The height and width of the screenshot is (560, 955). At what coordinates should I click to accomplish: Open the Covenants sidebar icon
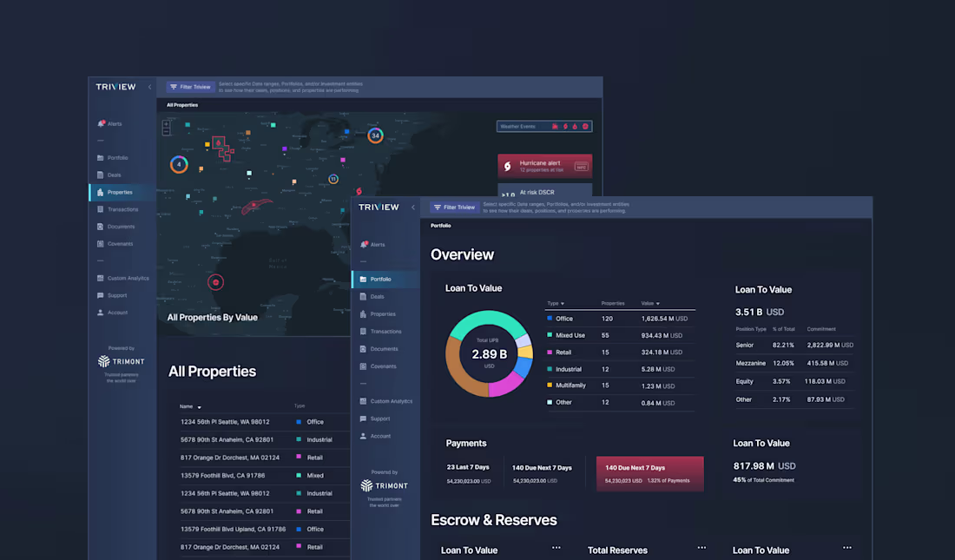(364, 366)
